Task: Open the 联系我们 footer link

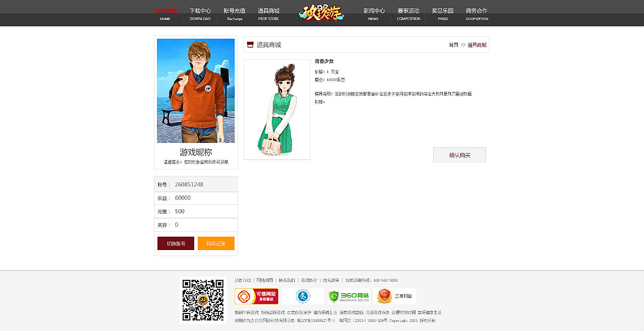Action: pos(287,280)
